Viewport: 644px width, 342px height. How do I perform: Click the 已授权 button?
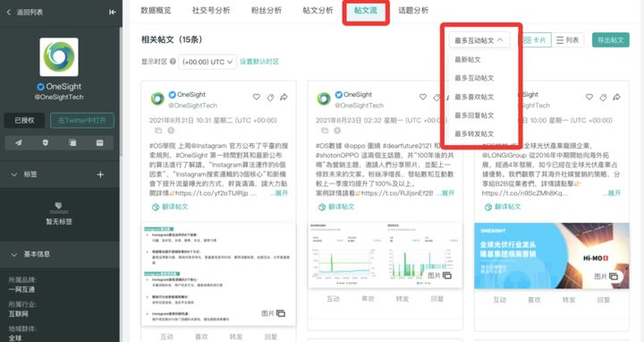(25, 121)
